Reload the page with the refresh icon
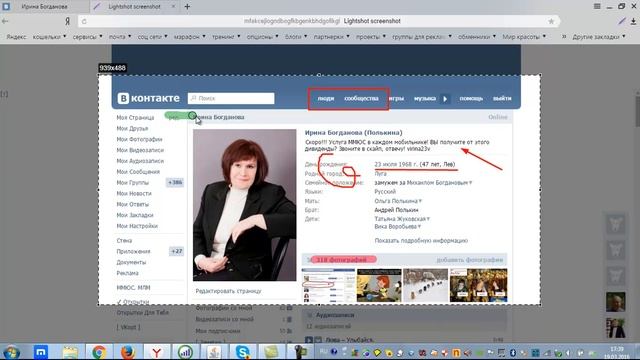Screen dimensions: 640x360 pyautogui.click(x=84, y=21)
